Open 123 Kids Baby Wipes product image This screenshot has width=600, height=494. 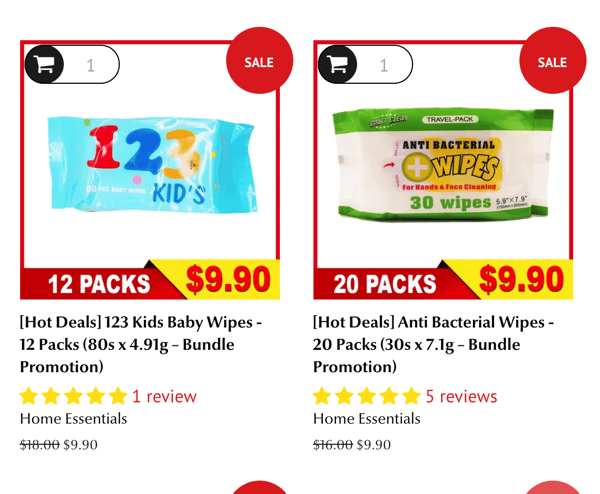click(x=152, y=165)
